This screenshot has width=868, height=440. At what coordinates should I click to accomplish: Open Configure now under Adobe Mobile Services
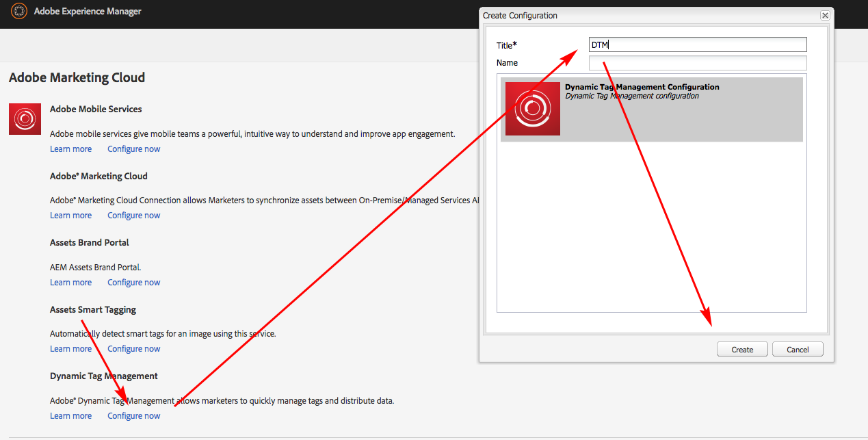(134, 149)
